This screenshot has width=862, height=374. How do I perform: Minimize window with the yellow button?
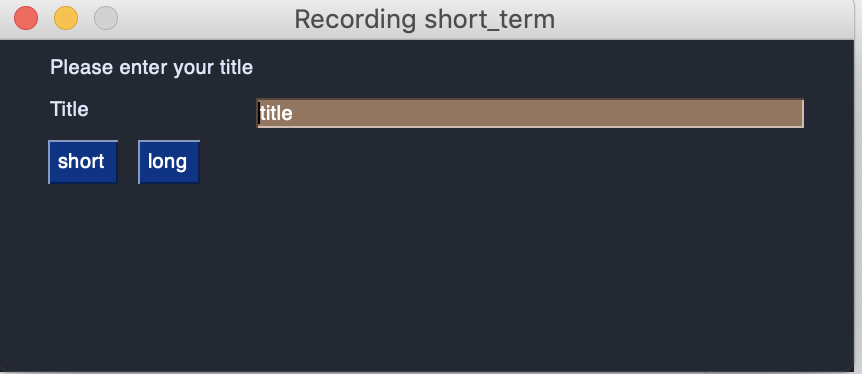[66, 18]
